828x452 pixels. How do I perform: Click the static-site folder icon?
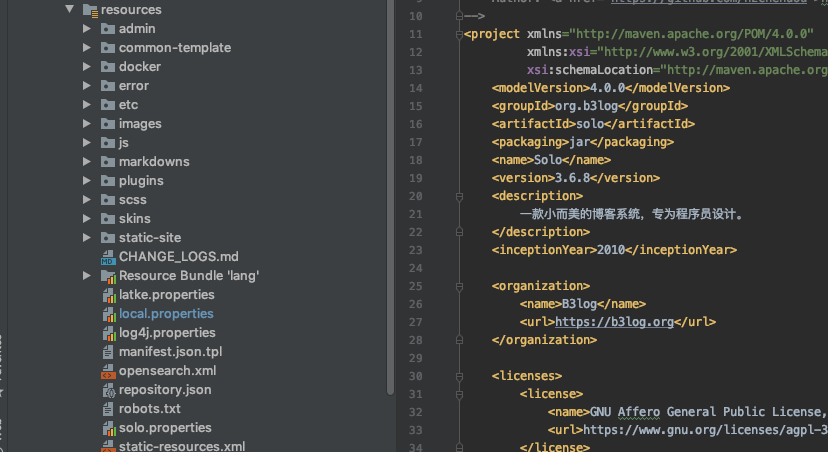pos(108,238)
